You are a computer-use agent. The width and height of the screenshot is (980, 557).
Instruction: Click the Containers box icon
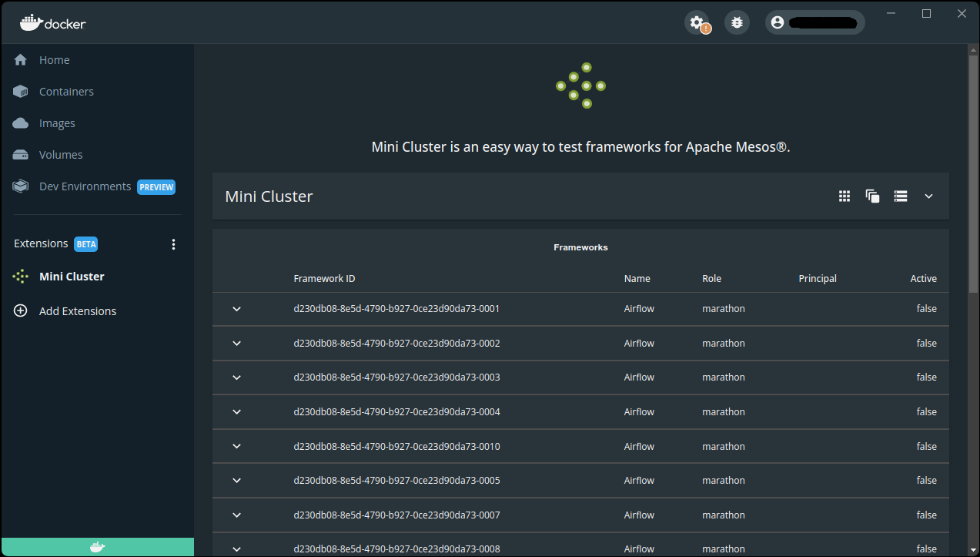pos(21,92)
